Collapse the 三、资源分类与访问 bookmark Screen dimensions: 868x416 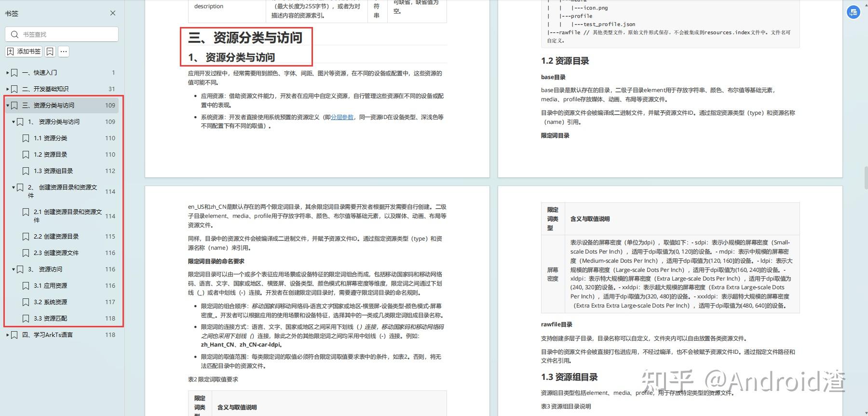click(7, 106)
